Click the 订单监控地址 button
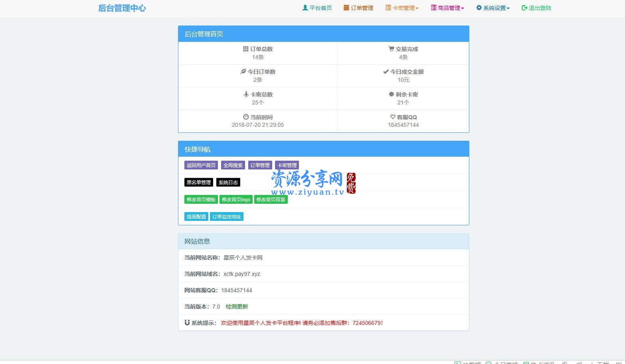Viewport: 625px width, 364px height. (x=227, y=216)
